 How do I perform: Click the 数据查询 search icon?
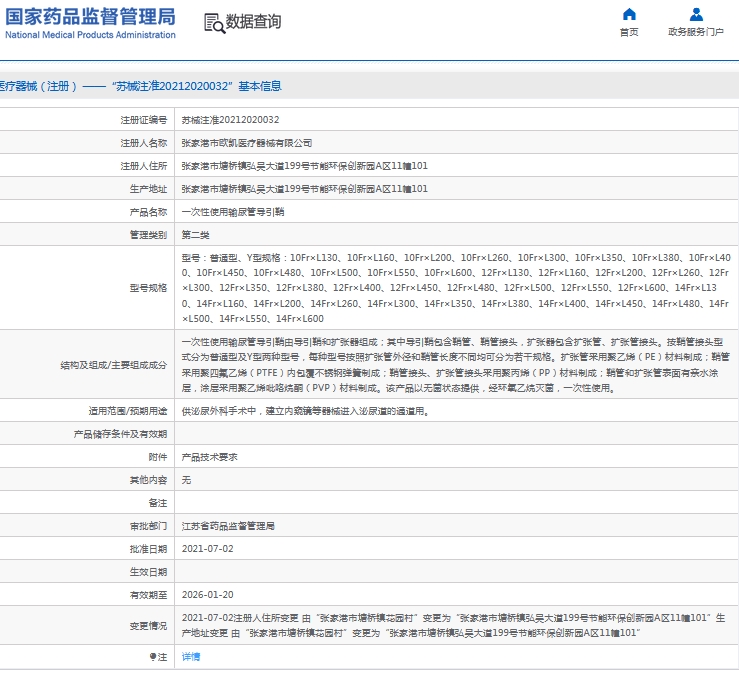tap(214, 23)
